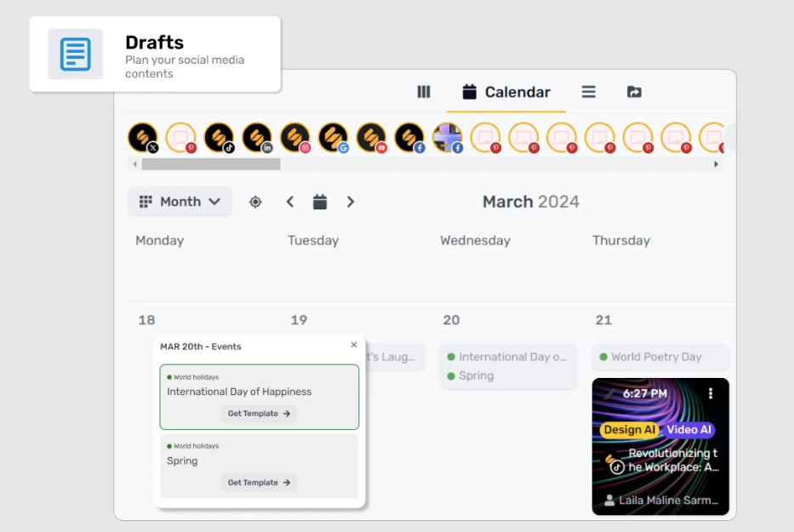Viewport: 794px width, 532px height.
Task: Click the pencil edit icon on post
Action: click(609, 393)
